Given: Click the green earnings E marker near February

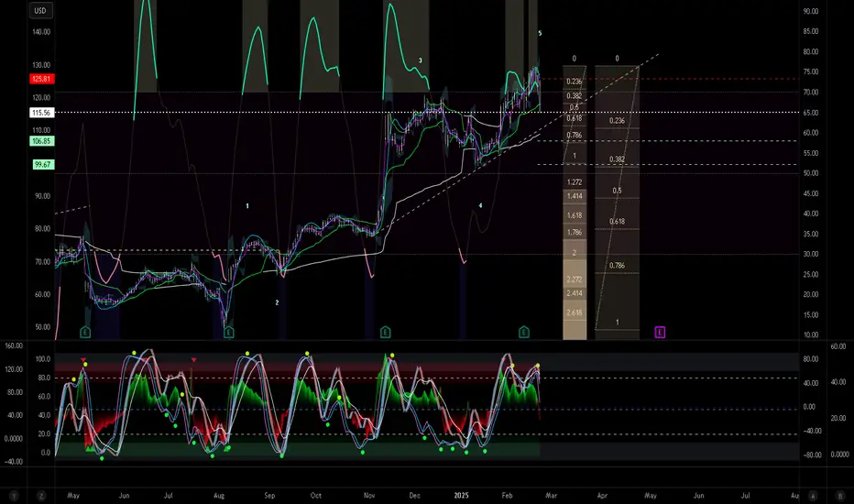Looking at the screenshot, I should click(x=524, y=332).
